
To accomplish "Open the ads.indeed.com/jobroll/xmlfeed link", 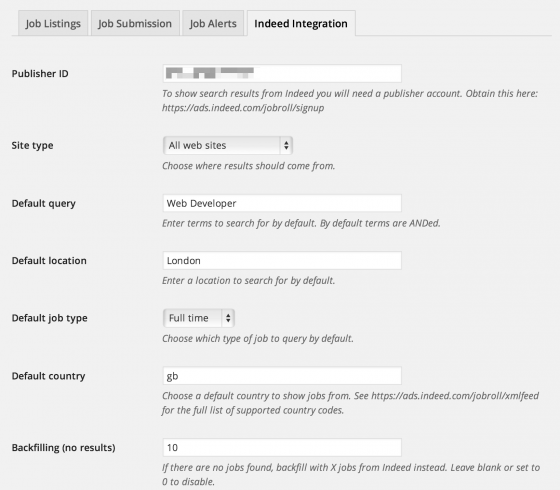I will coord(455,396).
